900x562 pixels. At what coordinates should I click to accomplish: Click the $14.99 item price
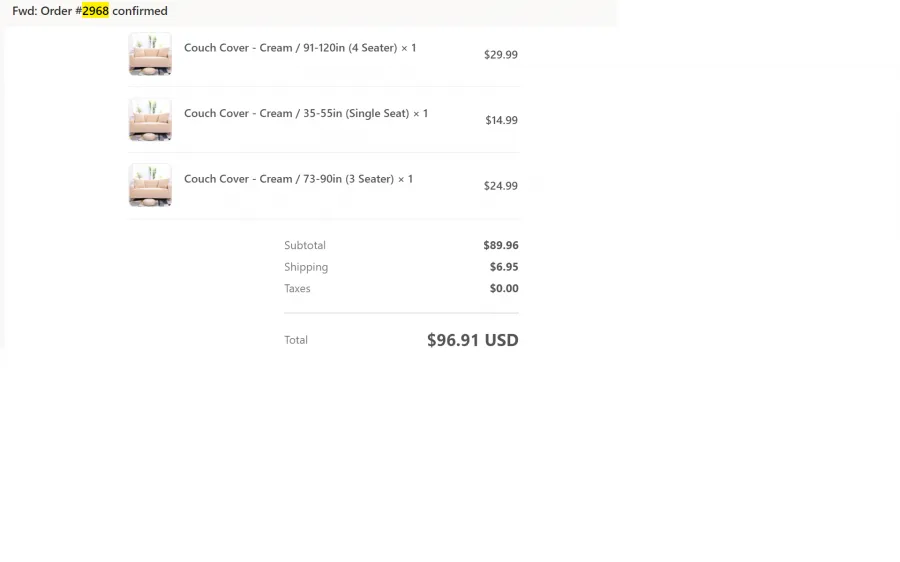(501, 120)
